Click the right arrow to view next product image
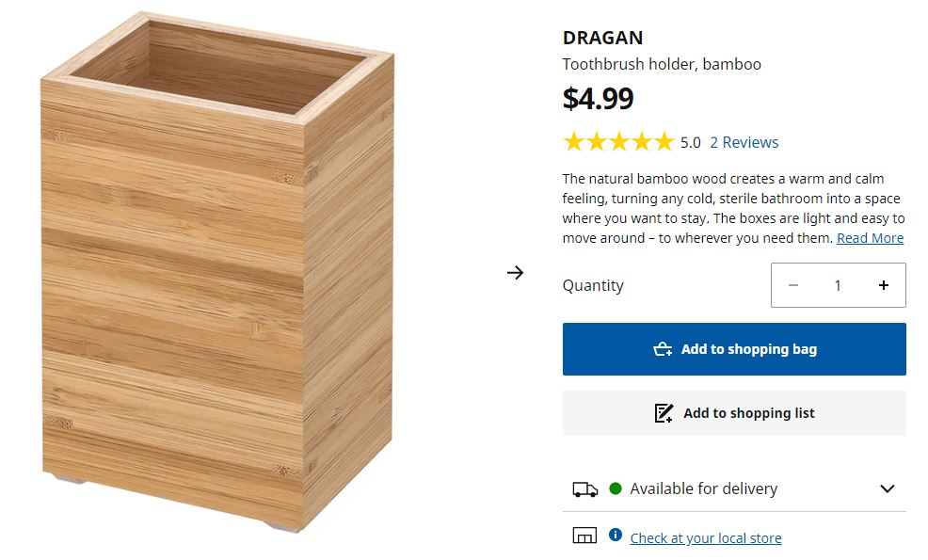928x560 pixels. tap(515, 272)
